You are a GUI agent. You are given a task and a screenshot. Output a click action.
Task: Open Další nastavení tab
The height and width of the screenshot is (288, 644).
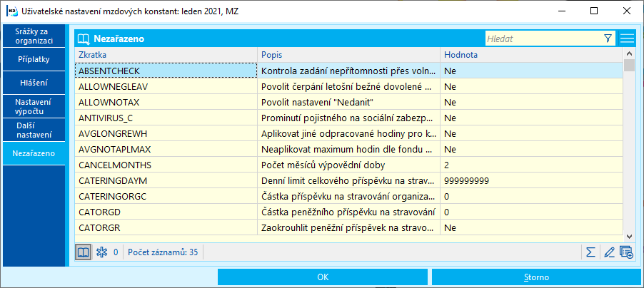click(34, 130)
